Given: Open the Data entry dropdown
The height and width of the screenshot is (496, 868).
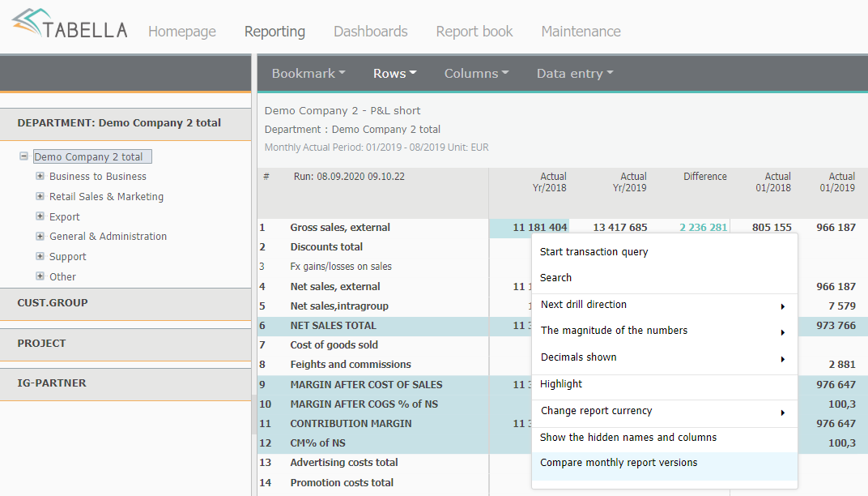Looking at the screenshot, I should click(x=574, y=74).
